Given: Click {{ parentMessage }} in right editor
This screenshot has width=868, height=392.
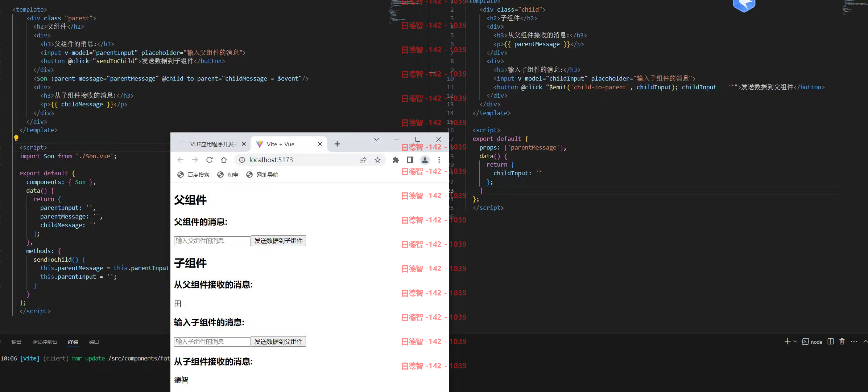Looking at the screenshot, I should pos(537,44).
